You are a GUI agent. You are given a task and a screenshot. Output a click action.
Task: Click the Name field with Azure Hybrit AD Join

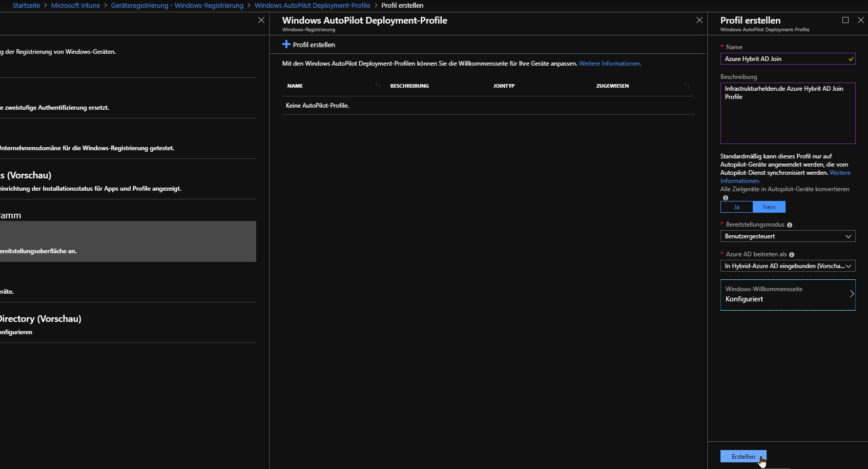[788, 59]
